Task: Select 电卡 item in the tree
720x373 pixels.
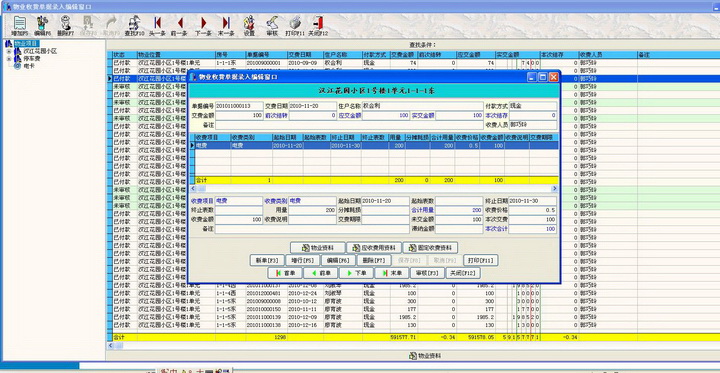Action: (29, 66)
